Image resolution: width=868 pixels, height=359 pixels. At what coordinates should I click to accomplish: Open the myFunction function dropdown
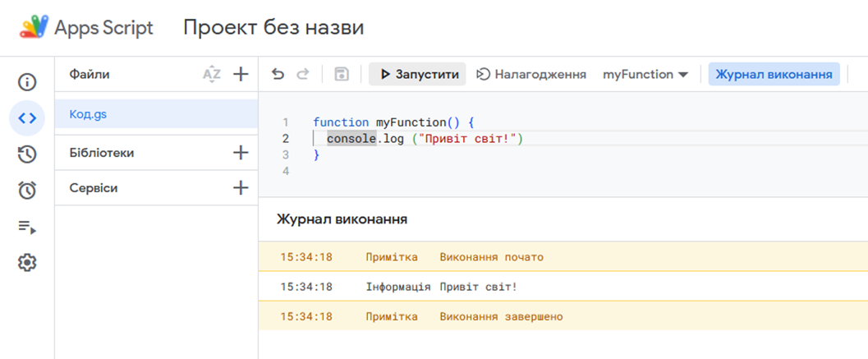coord(645,75)
